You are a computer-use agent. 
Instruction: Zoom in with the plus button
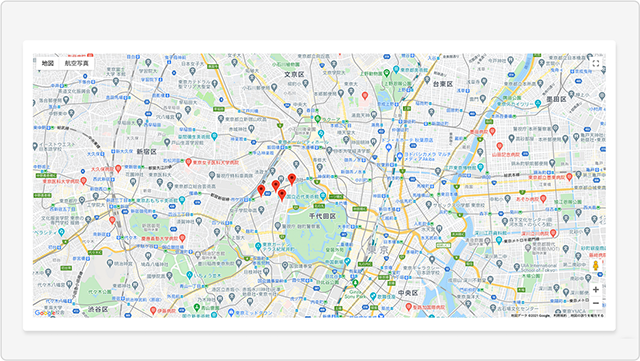coord(596,290)
